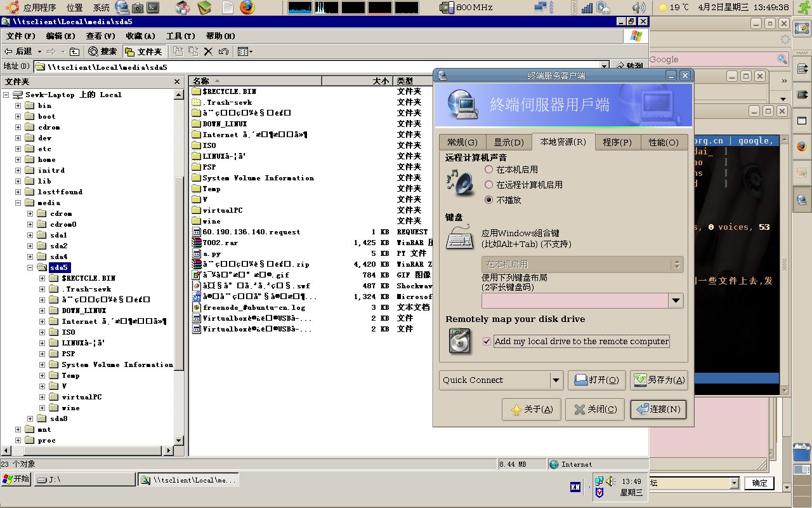Screen dimensions: 812x508
Task: Click the Back (后退) button
Action: click(19, 51)
